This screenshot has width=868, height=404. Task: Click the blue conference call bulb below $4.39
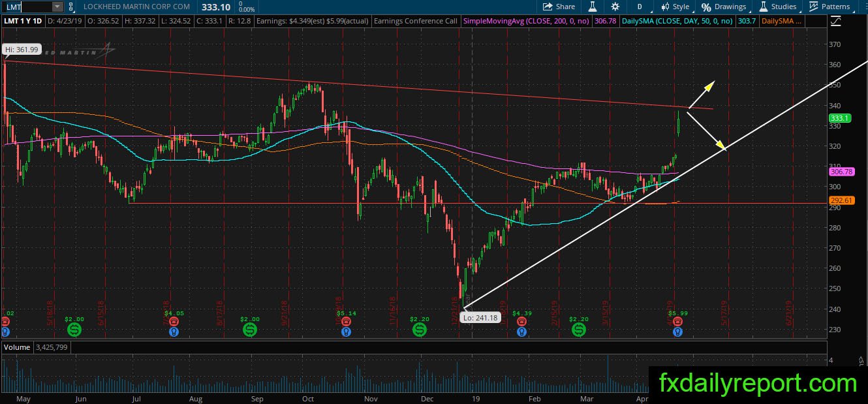click(x=521, y=332)
